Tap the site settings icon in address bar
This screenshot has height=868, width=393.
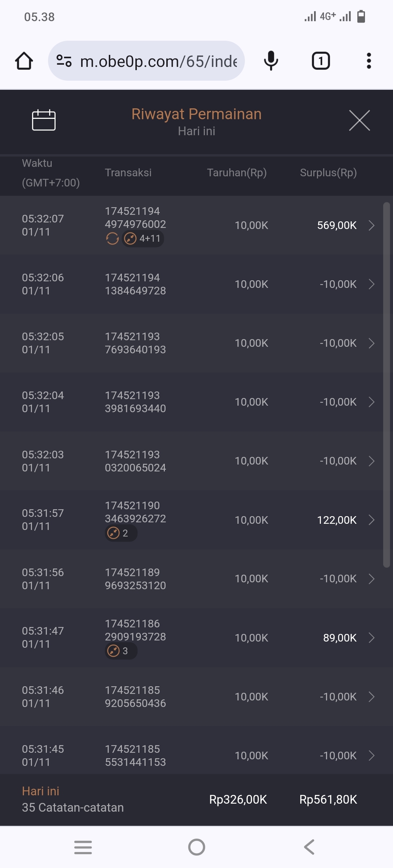[x=64, y=61]
